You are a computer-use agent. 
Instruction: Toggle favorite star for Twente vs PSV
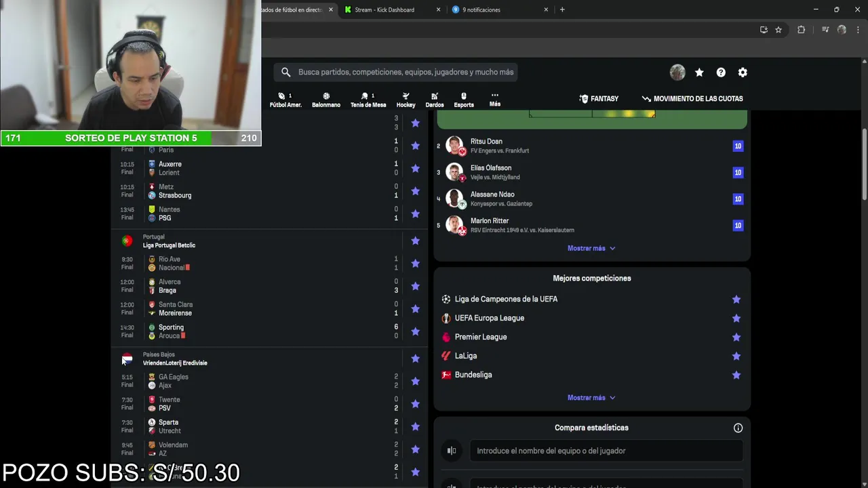tap(415, 404)
